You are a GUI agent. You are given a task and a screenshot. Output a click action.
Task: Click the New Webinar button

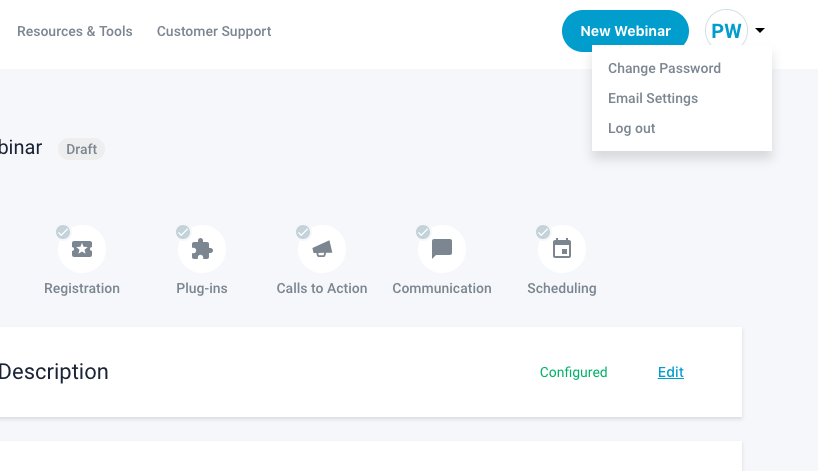click(625, 31)
